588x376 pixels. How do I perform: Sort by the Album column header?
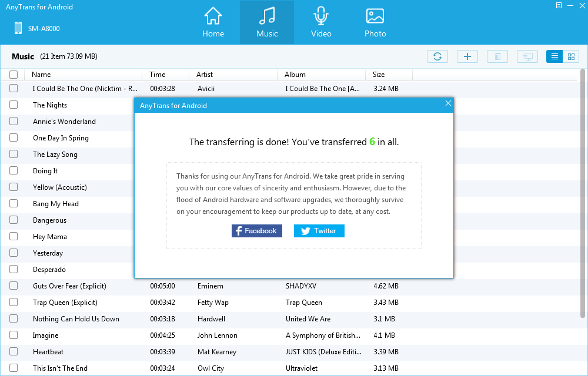(322, 75)
